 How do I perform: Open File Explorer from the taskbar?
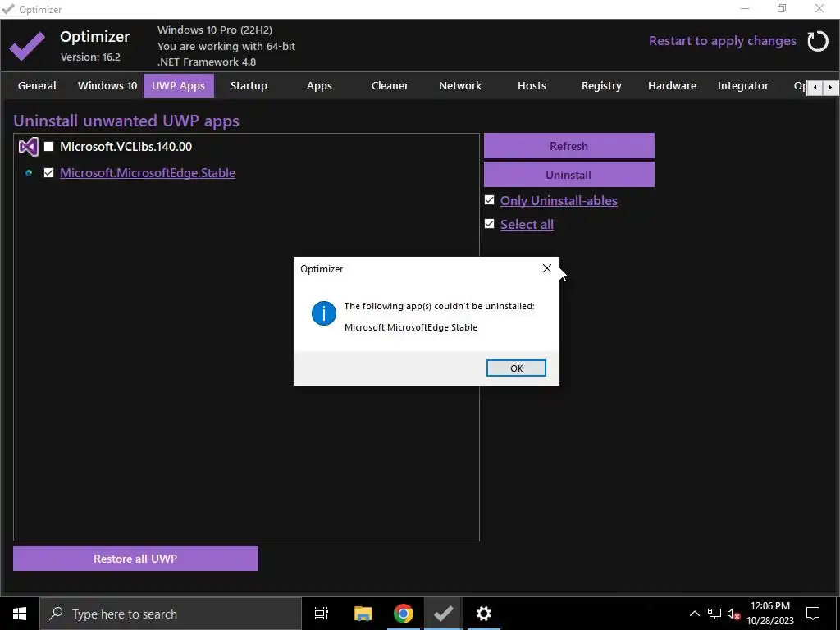coord(363,614)
